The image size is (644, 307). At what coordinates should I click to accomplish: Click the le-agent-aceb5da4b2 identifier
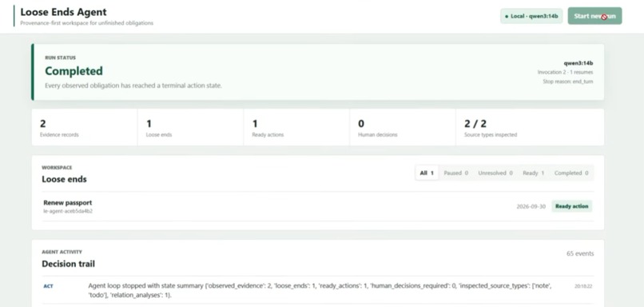coord(68,211)
